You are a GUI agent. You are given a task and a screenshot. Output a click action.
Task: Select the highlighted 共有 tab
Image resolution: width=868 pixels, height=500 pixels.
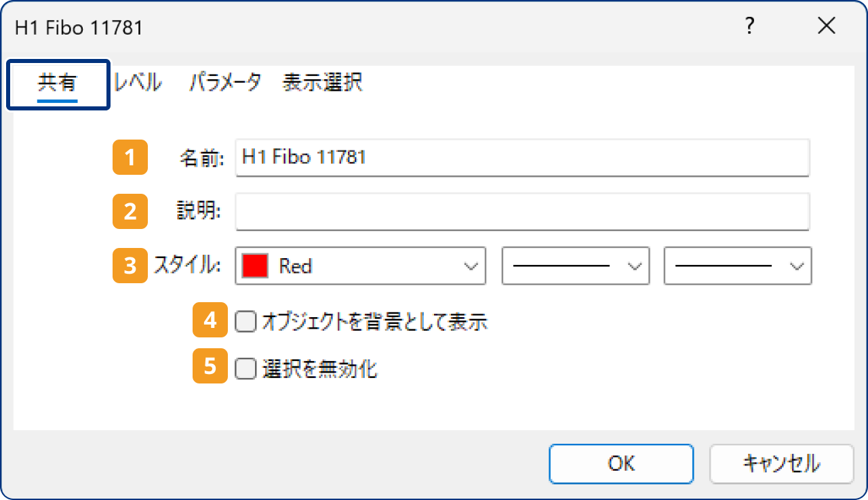(58, 82)
